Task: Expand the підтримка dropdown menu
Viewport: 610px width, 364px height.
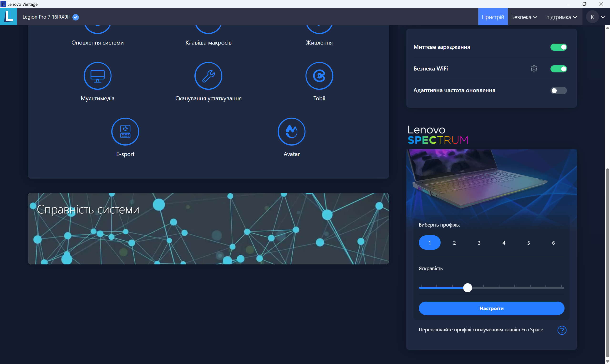Action: point(561,17)
